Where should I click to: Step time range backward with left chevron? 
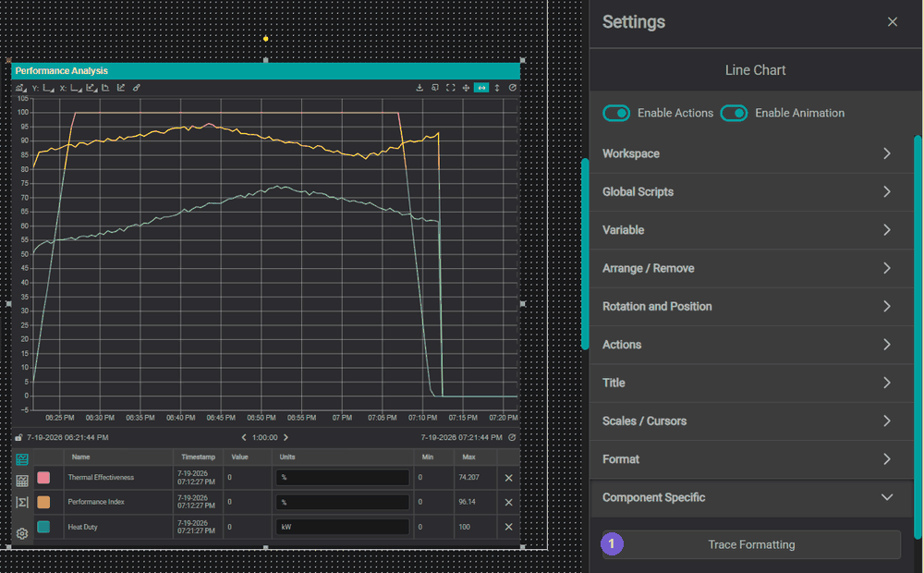click(244, 437)
